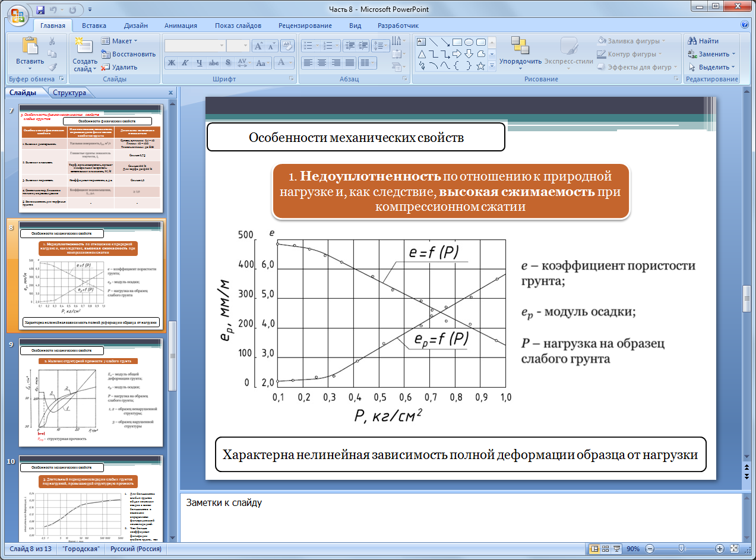Increase the font size
This screenshot has width=756, height=560.
[x=259, y=46]
